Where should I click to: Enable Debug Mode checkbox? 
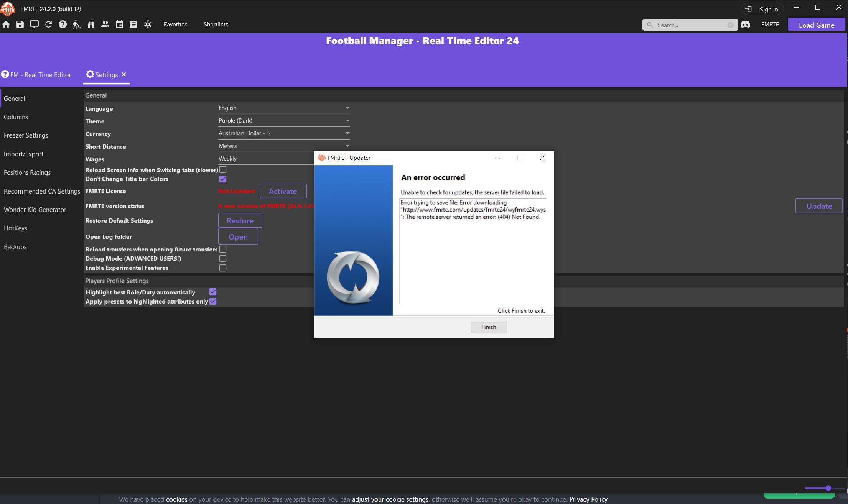point(223,259)
